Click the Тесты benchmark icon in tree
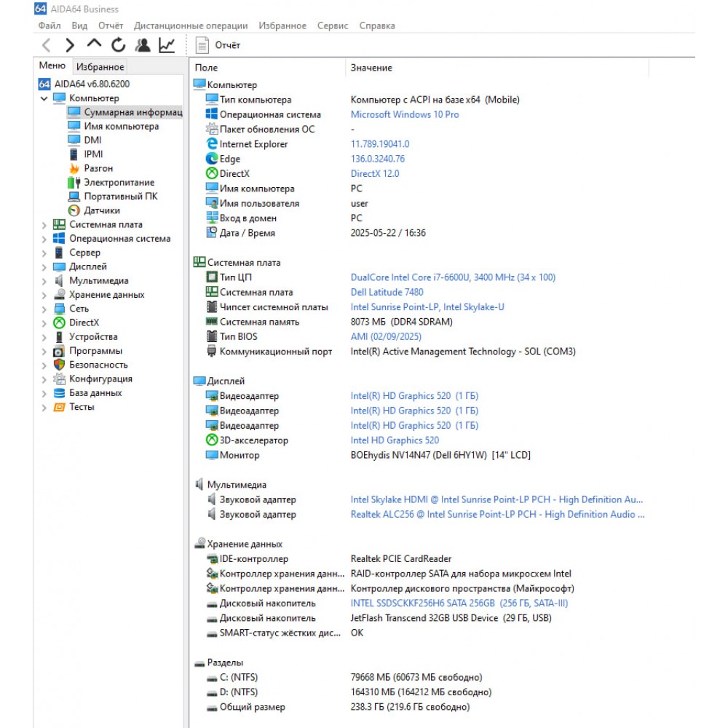 tap(59, 407)
